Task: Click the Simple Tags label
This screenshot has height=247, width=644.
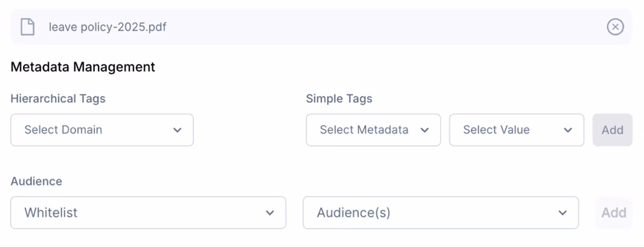Action: [x=339, y=99]
